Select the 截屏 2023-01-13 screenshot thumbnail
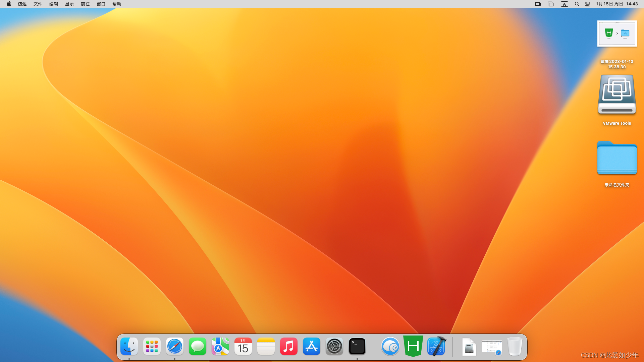644x362 pixels. (617, 34)
